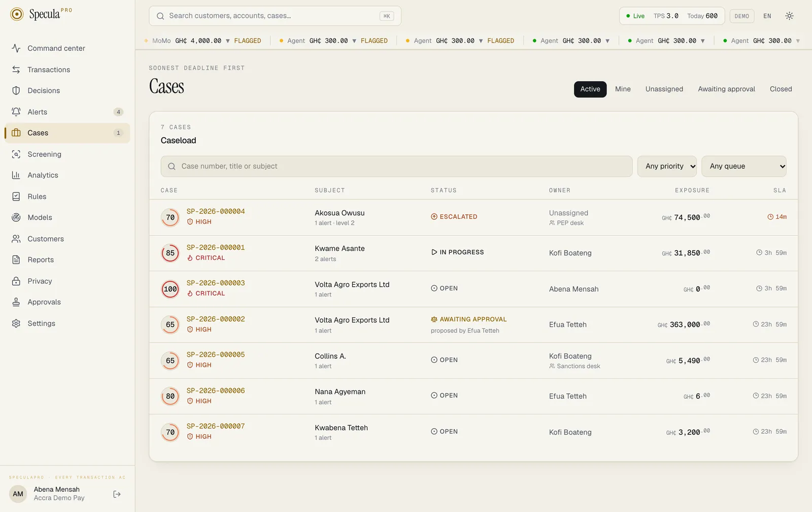Switch to the Closed tab
812x512 pixels.
pos(781,89)
